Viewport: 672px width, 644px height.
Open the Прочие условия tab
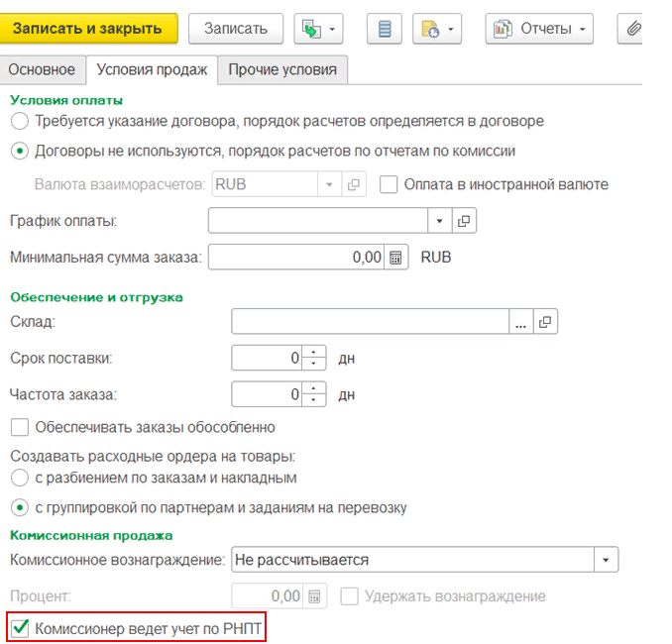pos(282,69)
